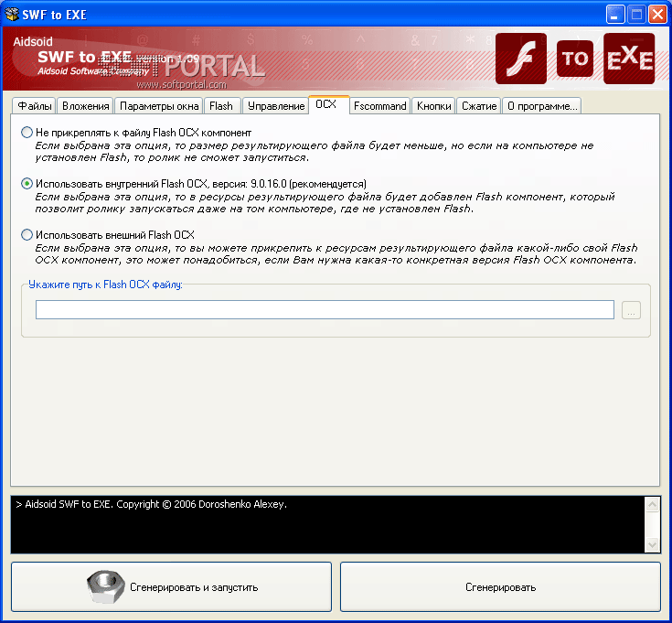Switch to the Кнопки tab
Screen dimensions: 672x623
(x=433, y=106)
